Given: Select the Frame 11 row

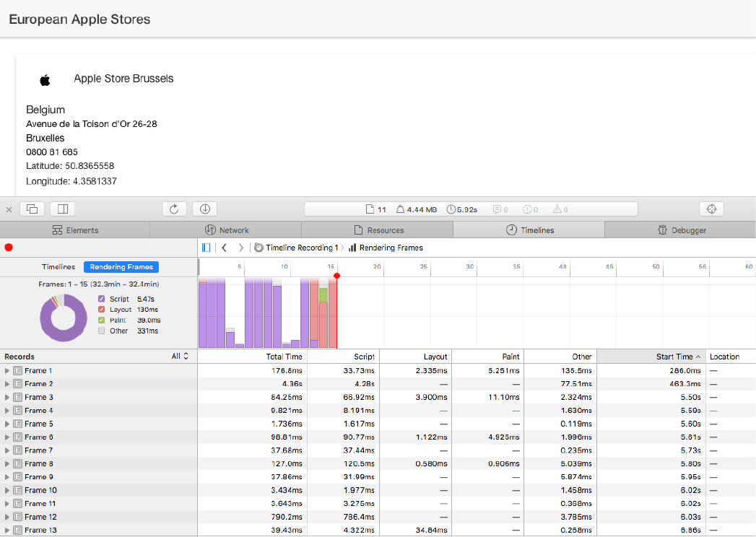Looking at the screenshot, I should point(378,503).
